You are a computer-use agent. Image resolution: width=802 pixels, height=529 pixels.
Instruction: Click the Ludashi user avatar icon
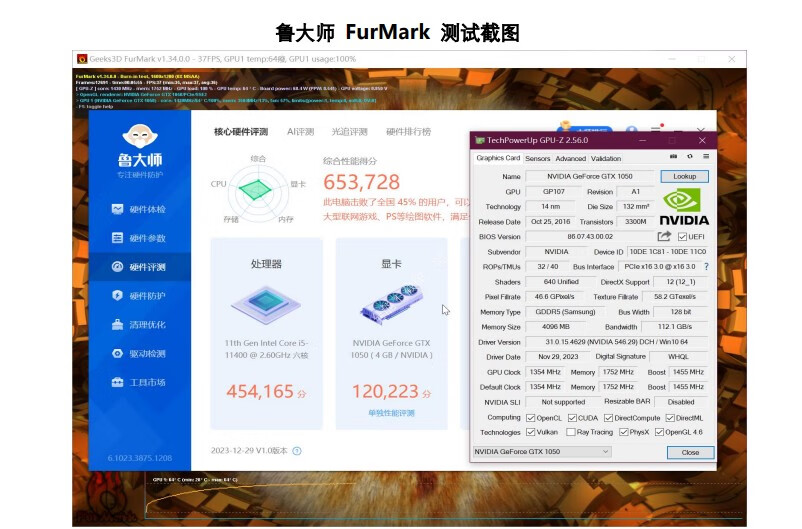click(632, 130)
